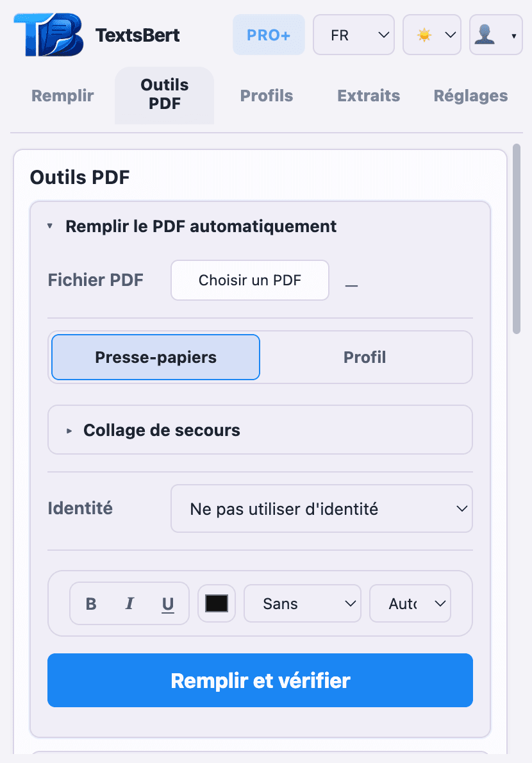Image resolution: width=532 pixels, height=763 pixels.
Task: Open the Réglages tab
Action: (470, 96)
